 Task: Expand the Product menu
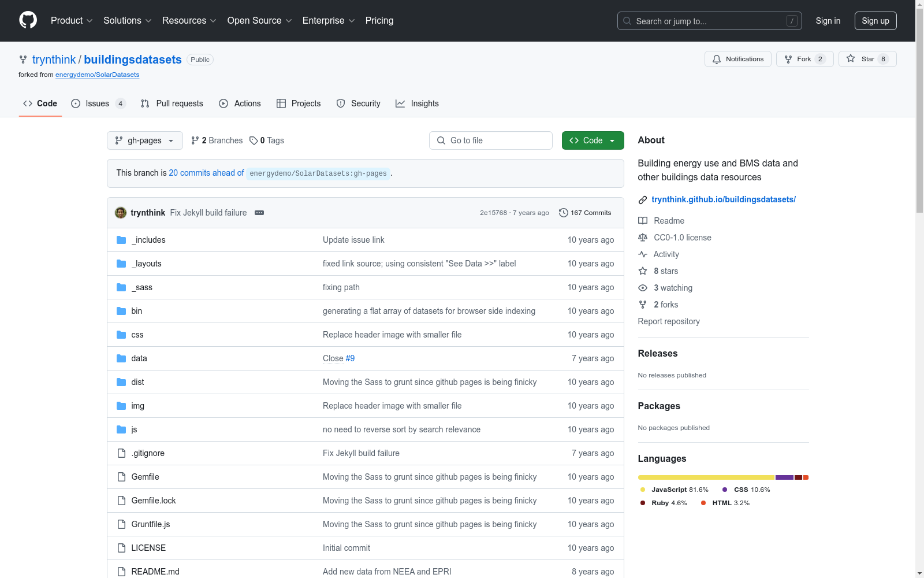point(72,21)
